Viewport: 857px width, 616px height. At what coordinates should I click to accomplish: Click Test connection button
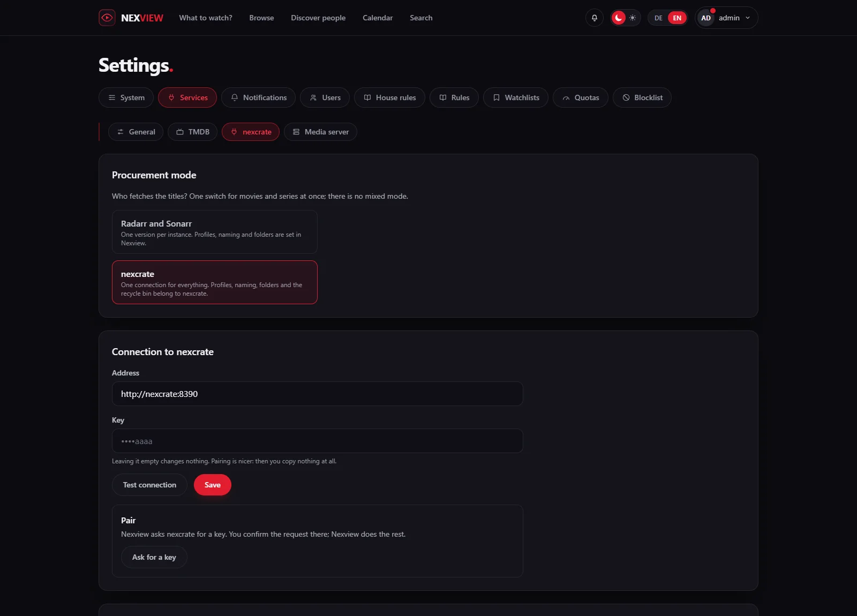[x=149, y=485]
